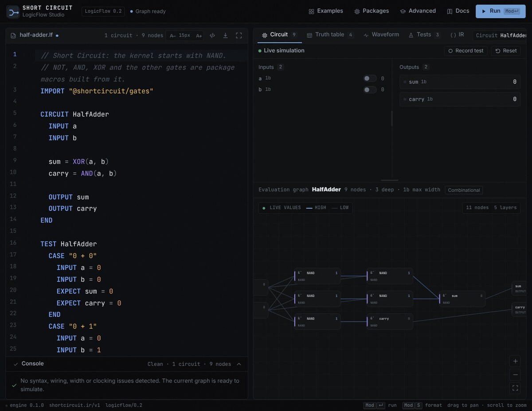The image size is (532, 411).
Task: Collapse the Console panel chevron
Action: tap(239, 364)
